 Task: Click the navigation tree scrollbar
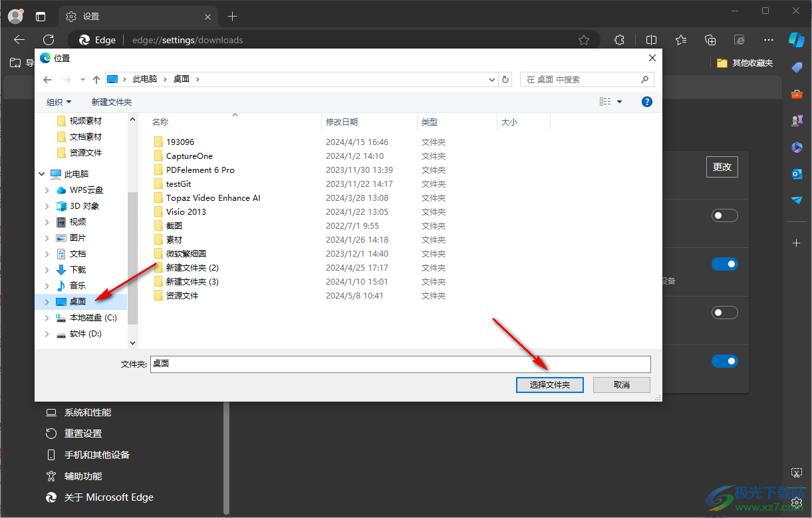(x=132, y=258)
